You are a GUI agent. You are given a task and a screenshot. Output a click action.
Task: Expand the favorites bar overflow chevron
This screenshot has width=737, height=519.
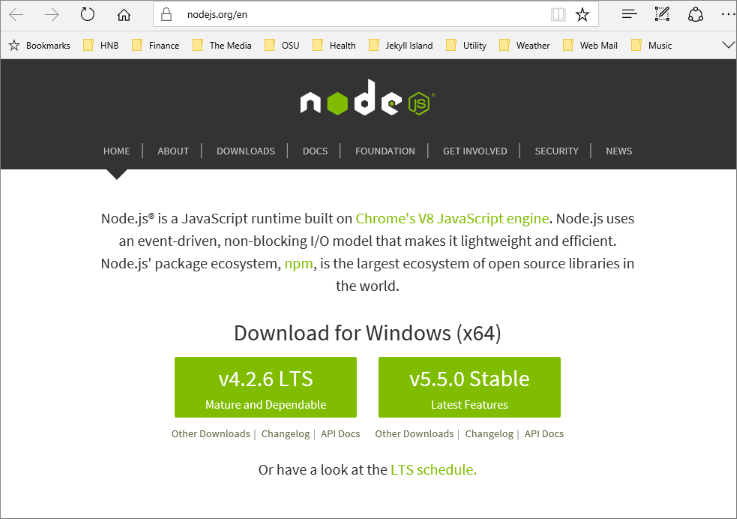tap(727, 45)
